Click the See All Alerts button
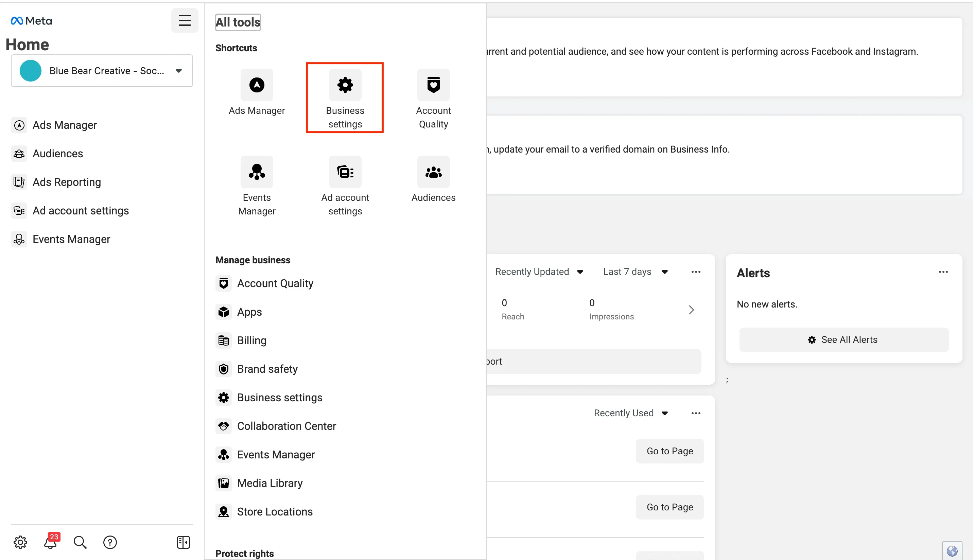The image size is (973, 560). [x=844, y=339]
